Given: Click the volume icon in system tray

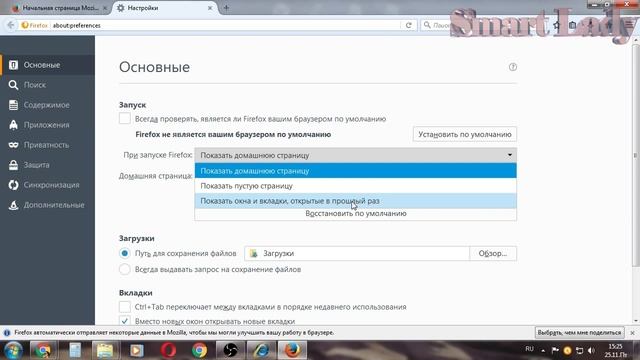Looking at the screenshot, I should [591, 350].
